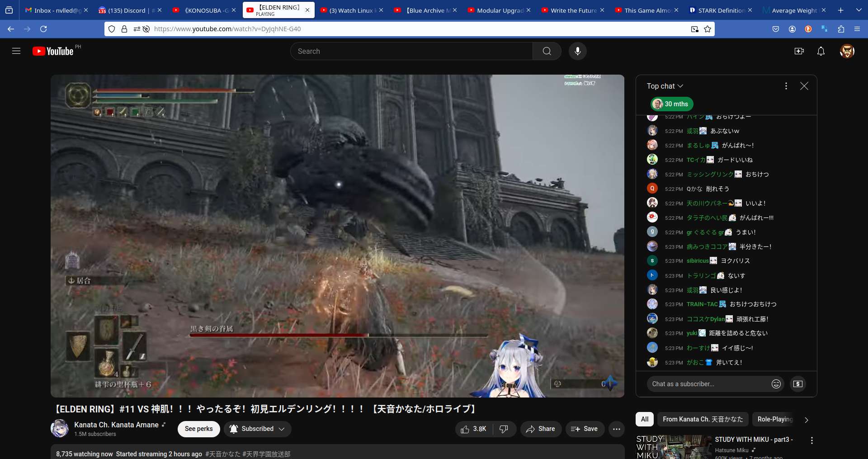
Task: Close the live chat panel
Action: (804, 86)
